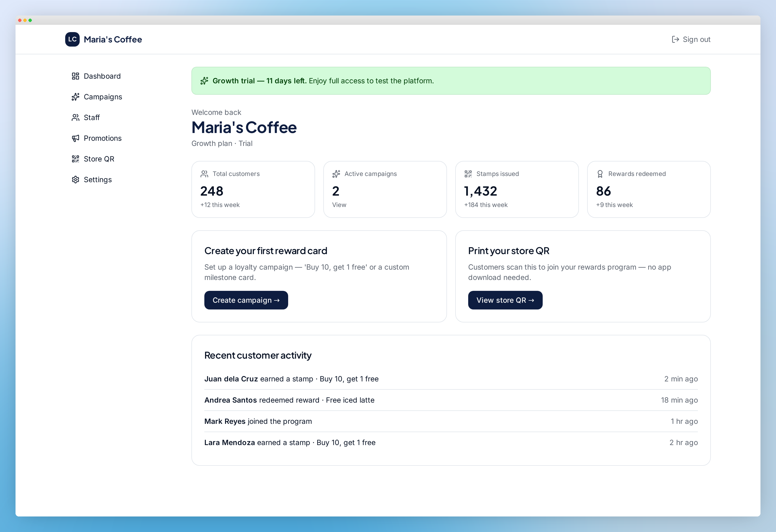
Task: Click the 'Welcome back' text
Action: pos(216,113)
